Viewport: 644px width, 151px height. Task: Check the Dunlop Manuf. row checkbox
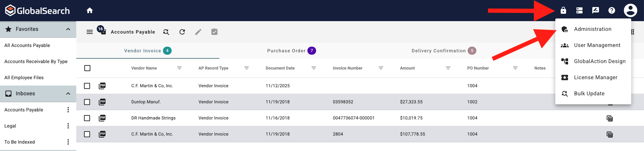point(87,102)
